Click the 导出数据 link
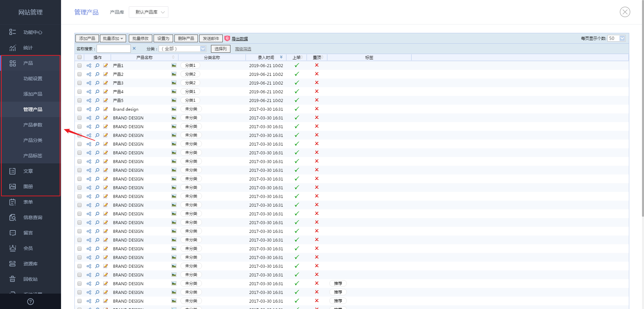 [x=240, y=39]
